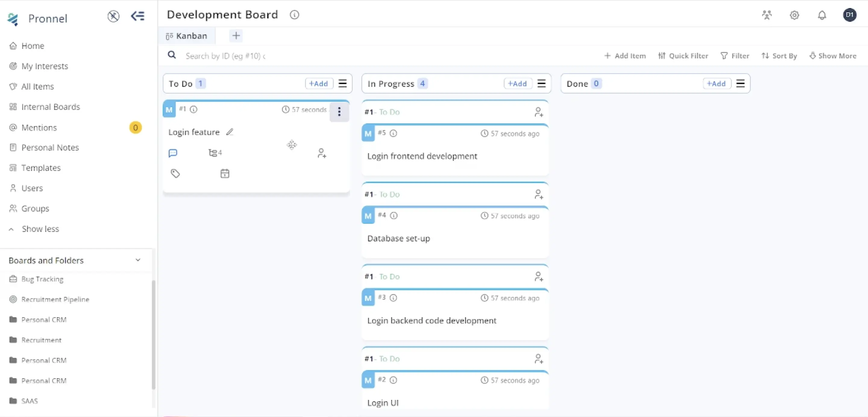Screen dimensions: 868x417
Task: Set date via calendar icon on Login feature
Action: 225,174
